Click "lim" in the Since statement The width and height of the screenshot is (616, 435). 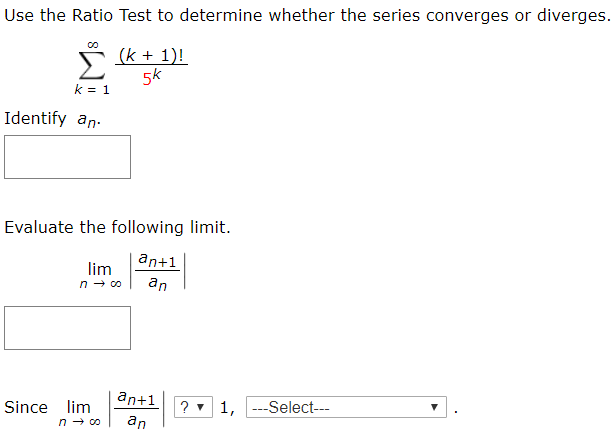pyautogui.click(x=79, y=407)
